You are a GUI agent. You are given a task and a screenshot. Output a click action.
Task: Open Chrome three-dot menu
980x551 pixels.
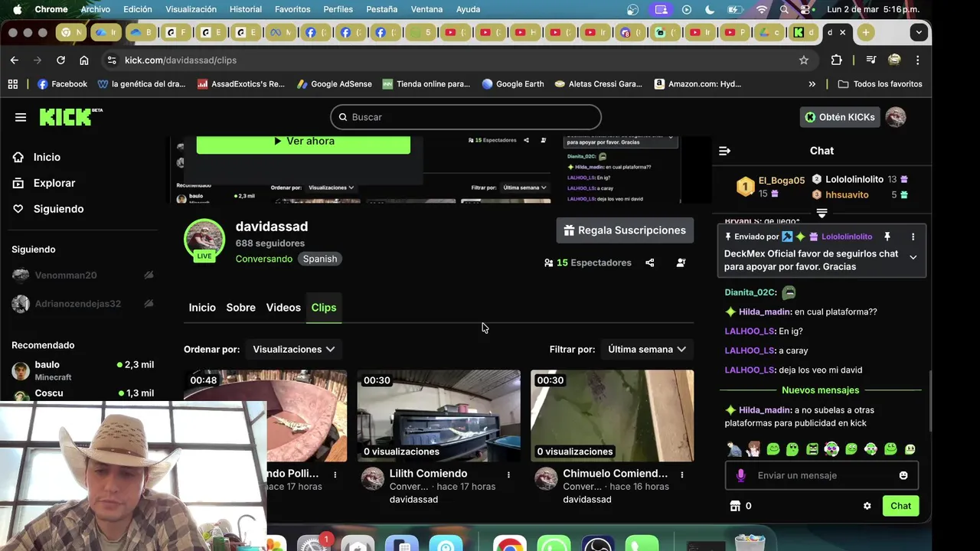tap(917, 60)
